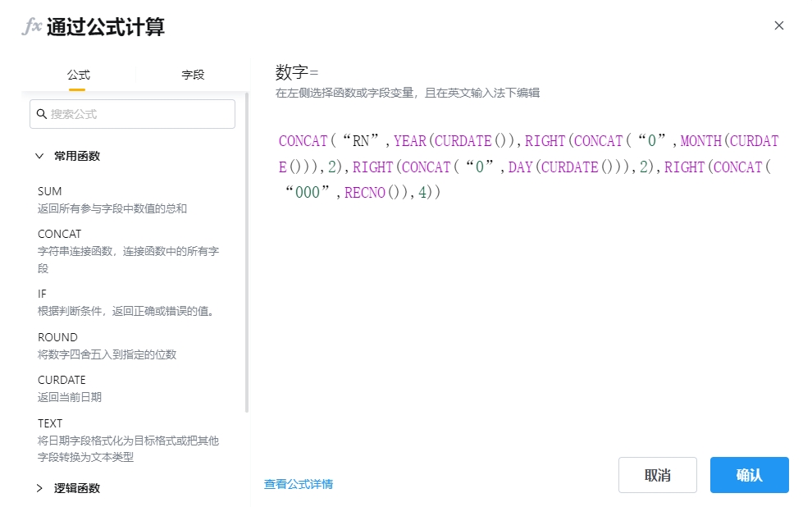Choose the IF function
This screenshot has width=812, height=507.
point(43,294)
